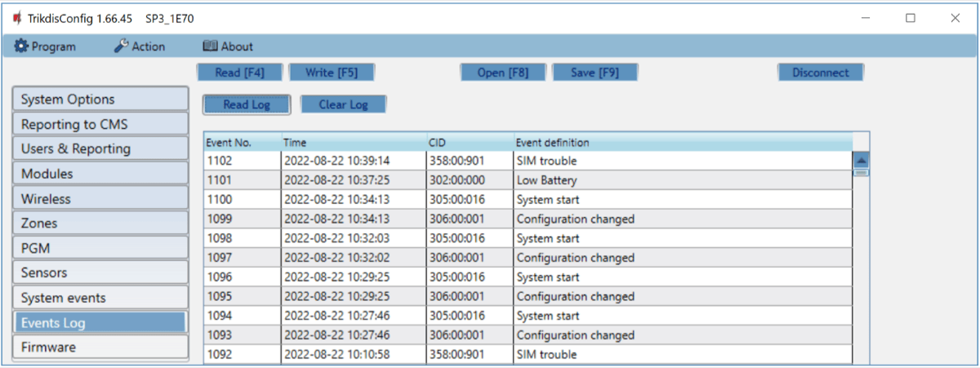Disconnect from the device

820,73
